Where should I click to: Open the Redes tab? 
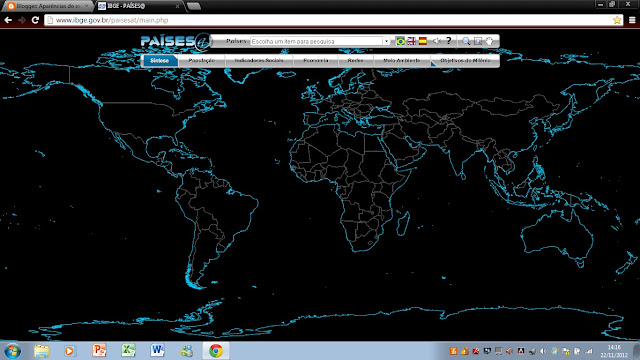(x=355, y=60)
